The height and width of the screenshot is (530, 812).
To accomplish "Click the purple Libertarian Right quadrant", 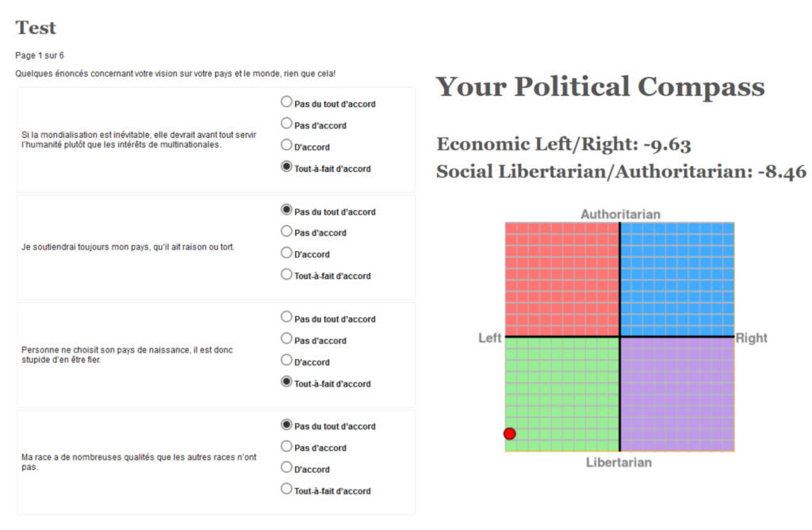I will [x=677, y=395].
